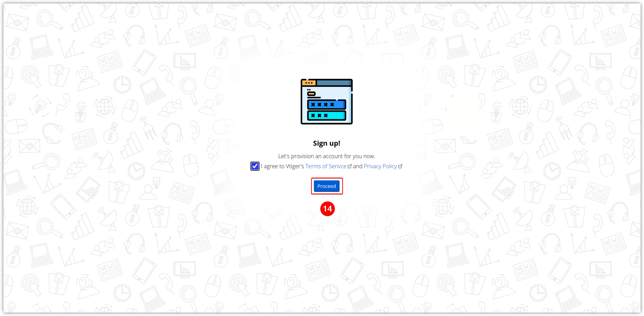Click the dark line under the orange pill
The height and width of the screenshot is (316, 644).
(314, 97)
